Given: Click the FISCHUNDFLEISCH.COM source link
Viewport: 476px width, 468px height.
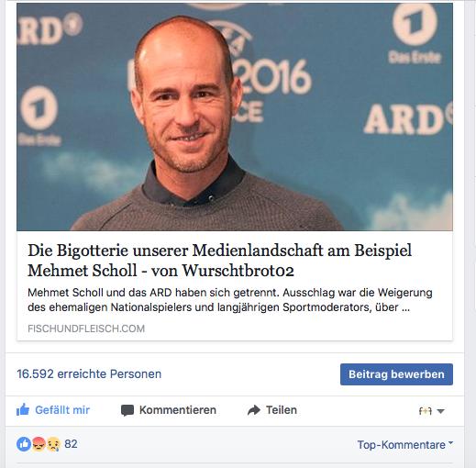Looking at the screenshot, I should (x=86, y=329).
